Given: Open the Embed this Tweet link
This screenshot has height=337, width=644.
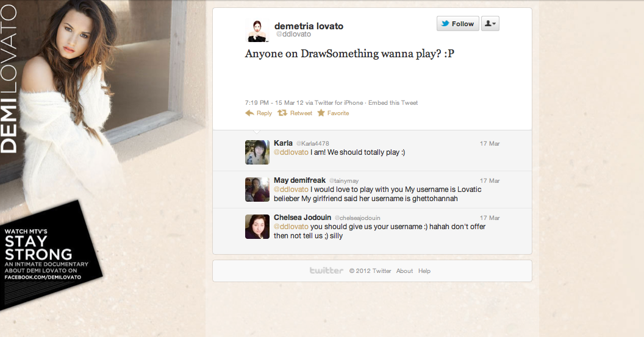Looking at the screenshot, I should coord(393,102).
